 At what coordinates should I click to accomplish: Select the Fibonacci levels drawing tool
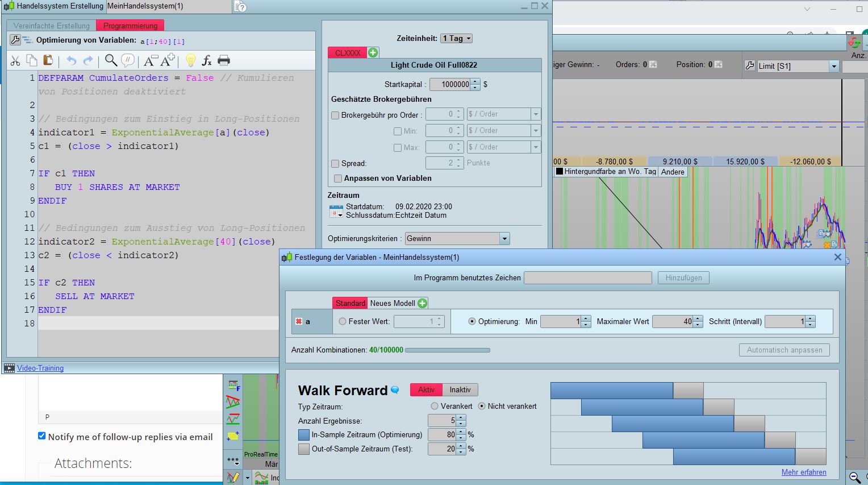[x=233, y=386]
